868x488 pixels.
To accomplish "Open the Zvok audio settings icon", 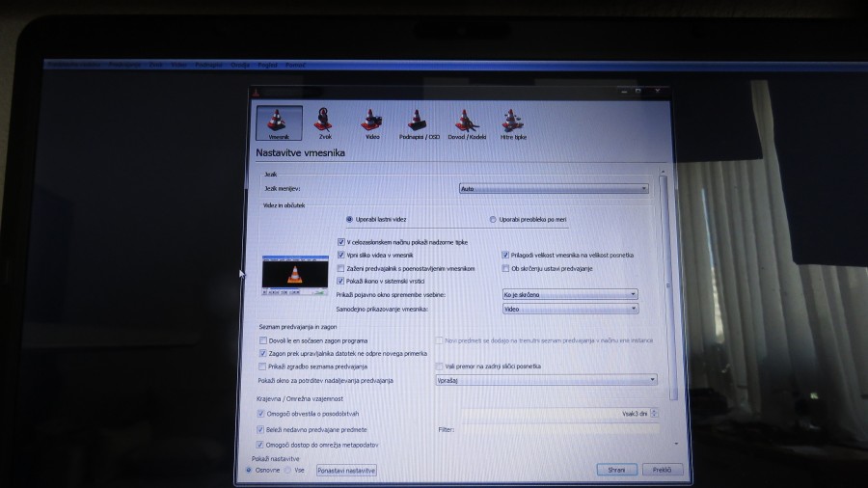I will point(325,122).
